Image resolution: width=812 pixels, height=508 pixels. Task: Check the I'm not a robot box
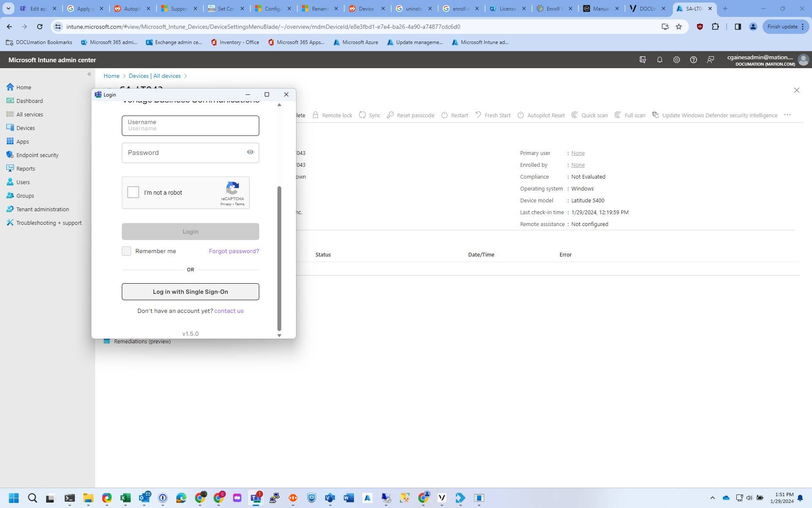133,192
